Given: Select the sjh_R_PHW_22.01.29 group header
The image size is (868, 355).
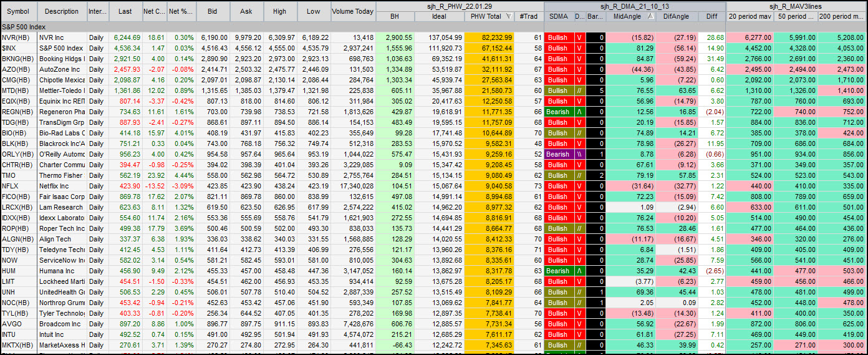Looking at the screenshot, I should 460,6.
